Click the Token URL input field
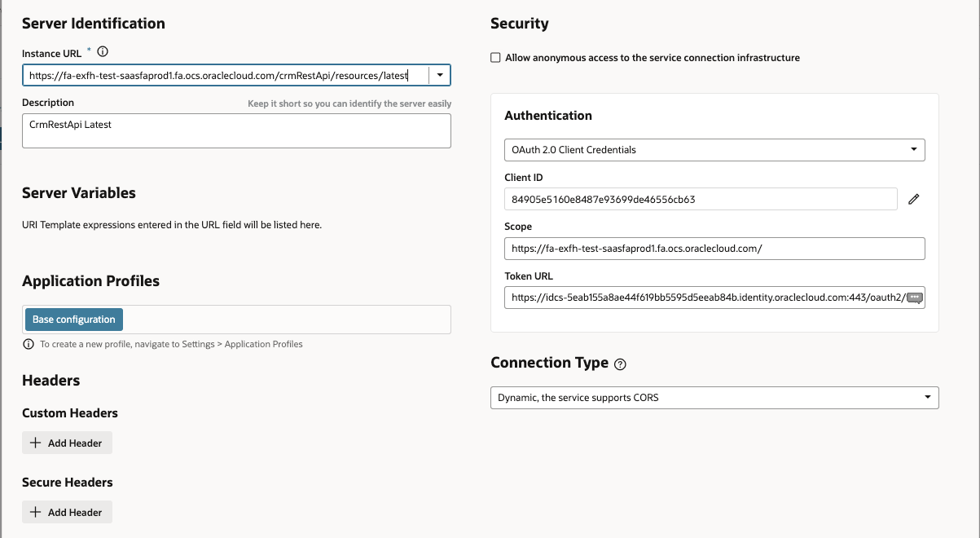Image resolution: width=980 pixels, height=538 pixels. 701,298
